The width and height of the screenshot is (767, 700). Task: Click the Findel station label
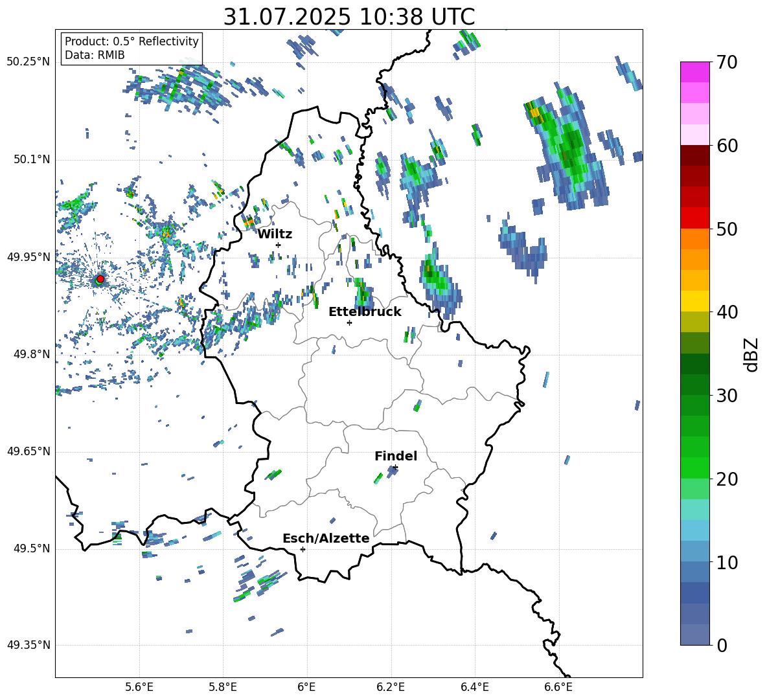396,456
